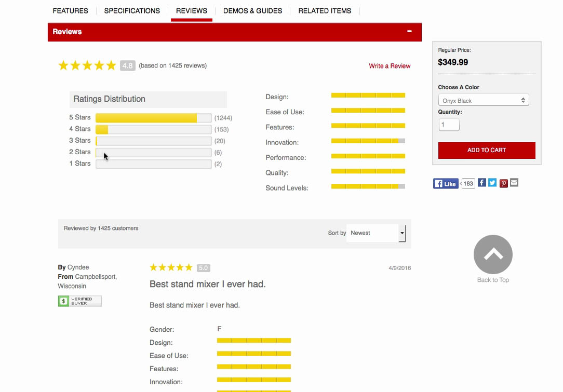This screenshot has width=563, height=392.
Task: Click the Write a Review link
Action: [390, 66]
